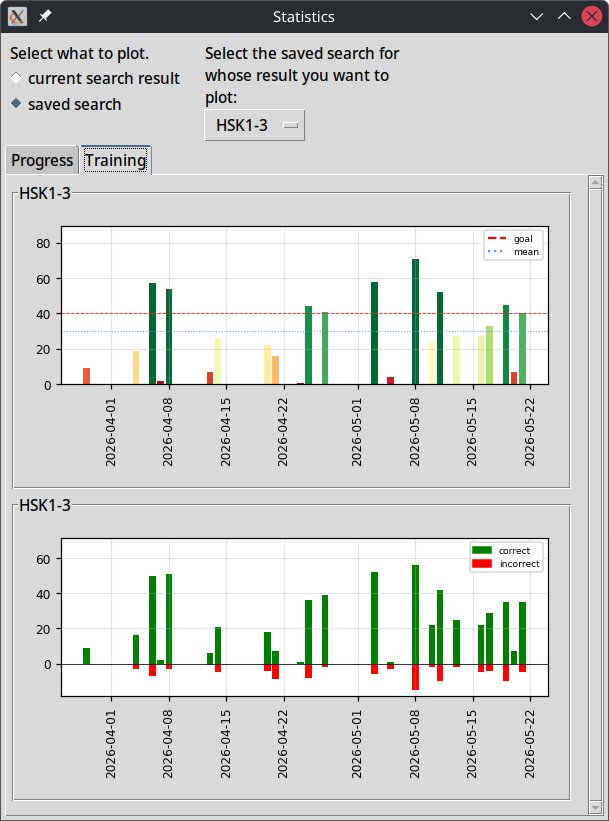Click the 2026-05-01 label under bottom chart
This screenshot has height=821, width=609.
click(x=357, y=744)
